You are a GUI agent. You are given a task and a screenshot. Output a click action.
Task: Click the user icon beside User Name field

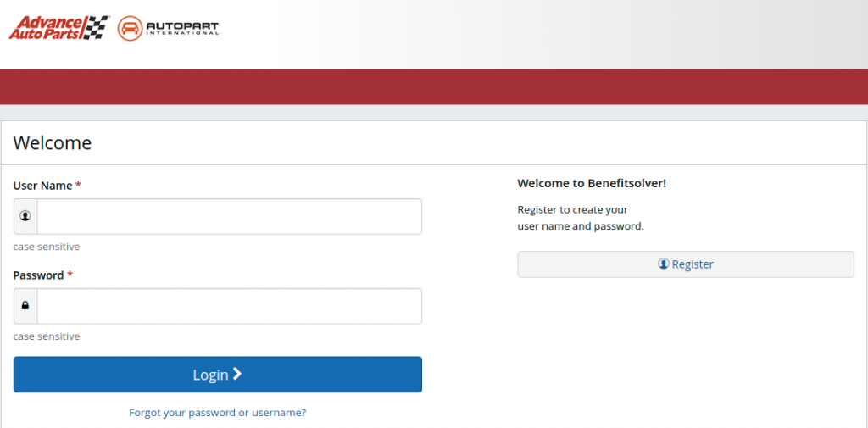[25, 216]
